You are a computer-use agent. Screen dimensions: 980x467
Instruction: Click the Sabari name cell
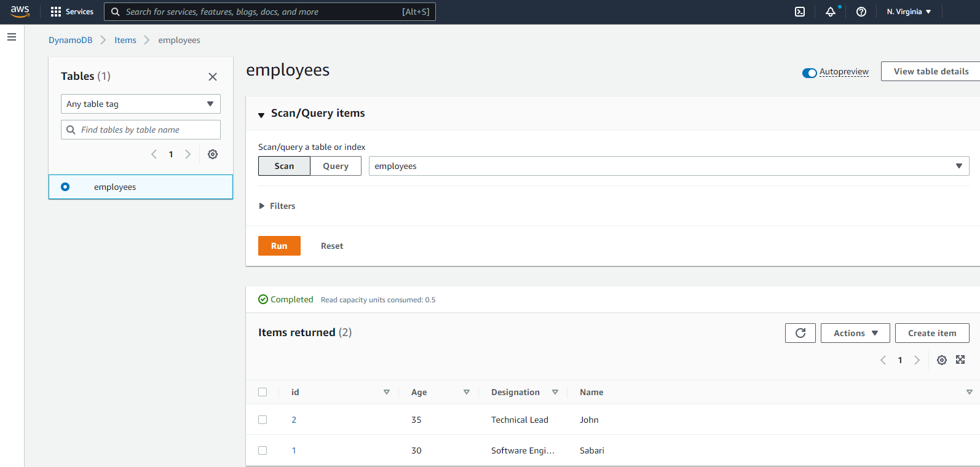click(592, 450)
